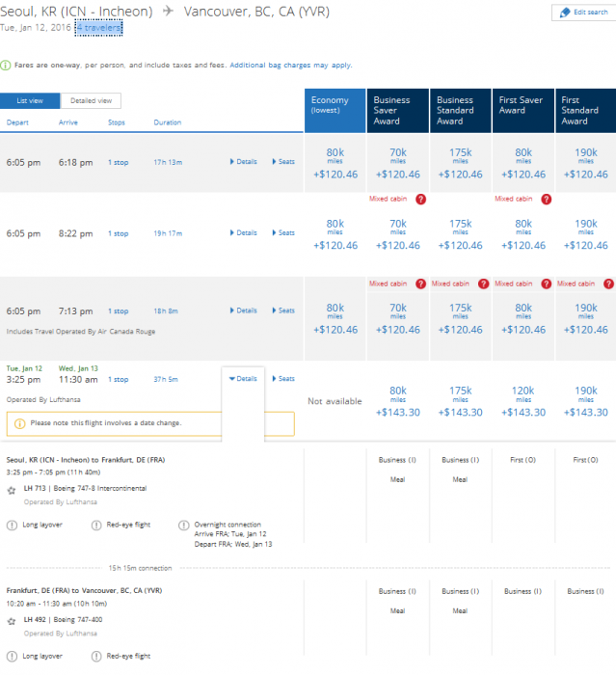Image resolution: width=616 pixels, height=675 pixels.
Task: Select the List view tab
Action: [29, 101]
